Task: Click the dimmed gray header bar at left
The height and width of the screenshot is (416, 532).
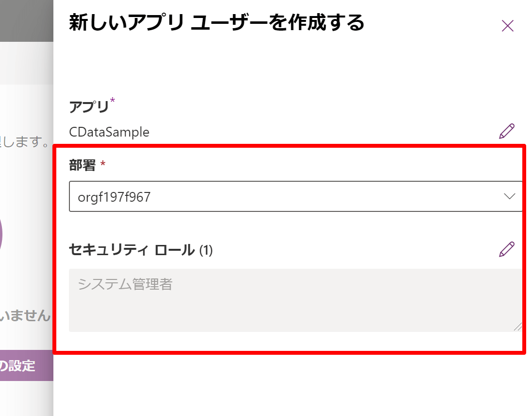Action: pos(26,20)
